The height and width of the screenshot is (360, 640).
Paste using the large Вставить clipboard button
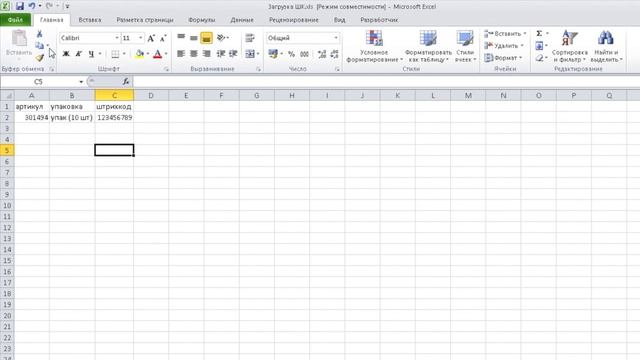click(x=19, y=44)
